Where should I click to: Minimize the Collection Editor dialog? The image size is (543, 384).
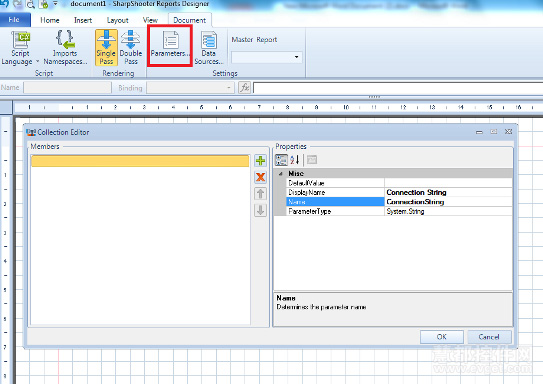pyautogui.click(x=479, y=132)
